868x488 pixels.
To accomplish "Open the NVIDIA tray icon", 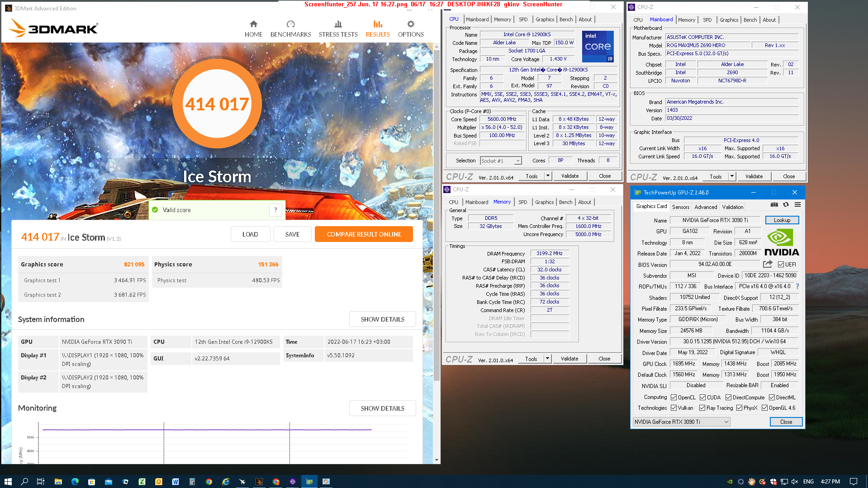I will pyautogui.click(x=730, y=482).
